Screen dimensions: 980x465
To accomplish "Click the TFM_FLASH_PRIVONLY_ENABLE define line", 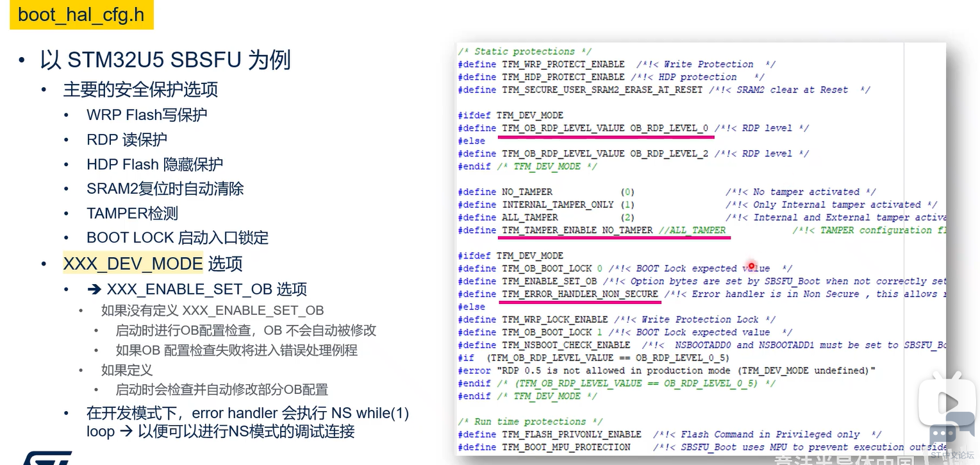I will click(x=670, y=434).
